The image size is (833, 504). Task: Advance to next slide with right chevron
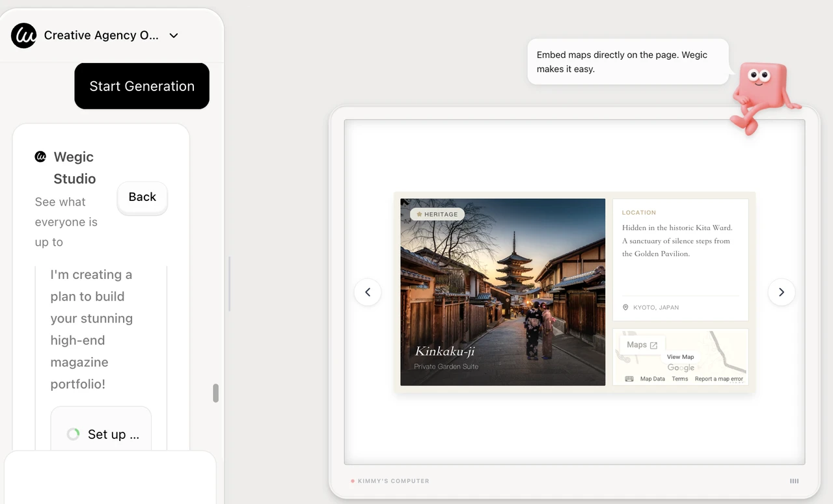pos(781,292)
